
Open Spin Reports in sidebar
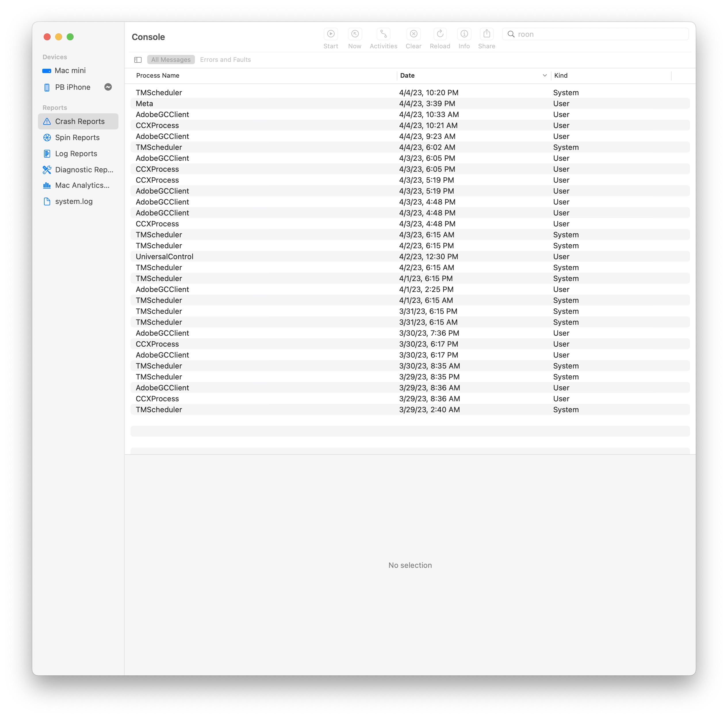coord(77,138)
